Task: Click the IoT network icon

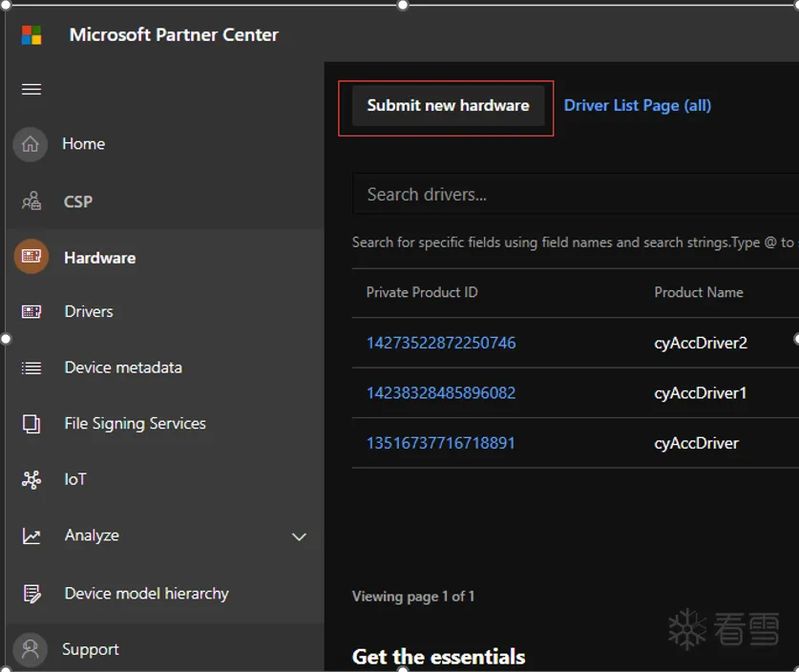Action: tap(32, 479)
